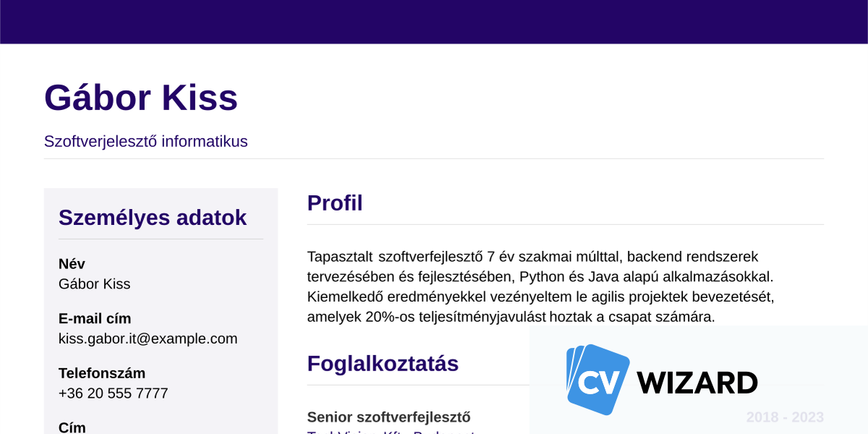Select the phone number +36 20 555 7777
Viewport: 868px width, 434px height.
tap(113, 393)
